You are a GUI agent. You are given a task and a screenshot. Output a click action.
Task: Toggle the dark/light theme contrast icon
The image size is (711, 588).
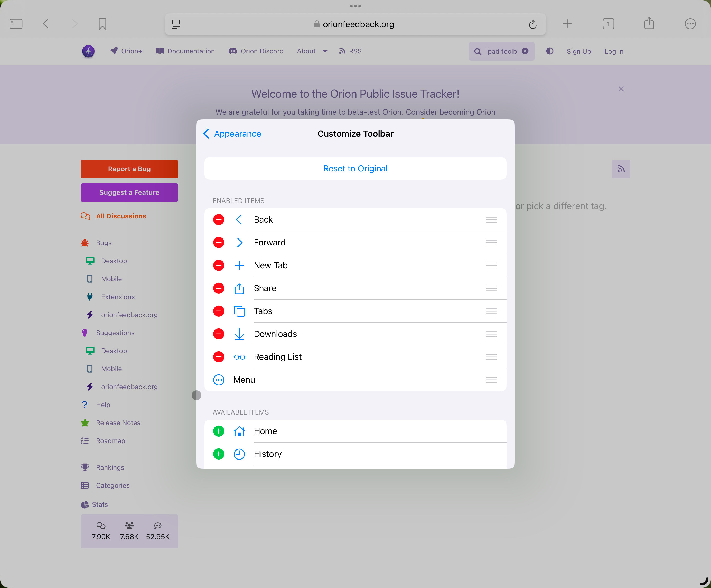click(x=549, y=51)
